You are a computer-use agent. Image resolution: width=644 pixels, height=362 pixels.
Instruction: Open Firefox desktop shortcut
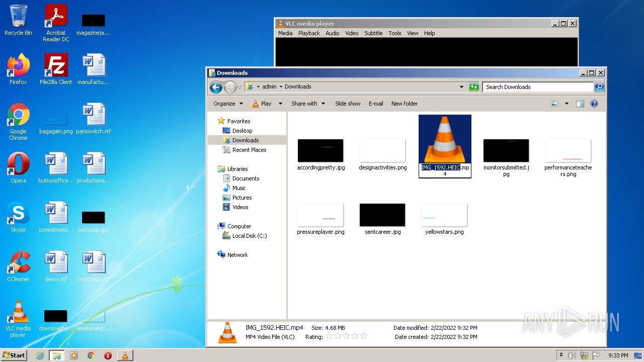tap(18, 69)
